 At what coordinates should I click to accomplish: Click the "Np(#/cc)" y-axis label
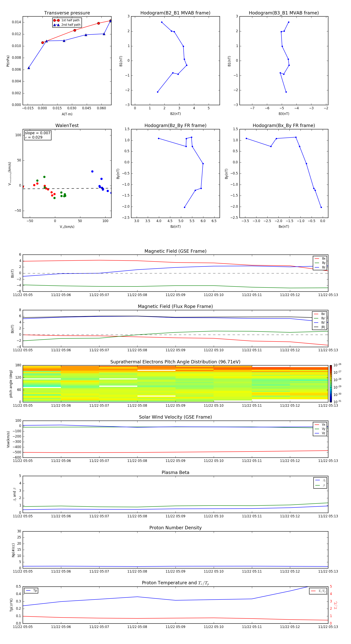click(13, 550)
